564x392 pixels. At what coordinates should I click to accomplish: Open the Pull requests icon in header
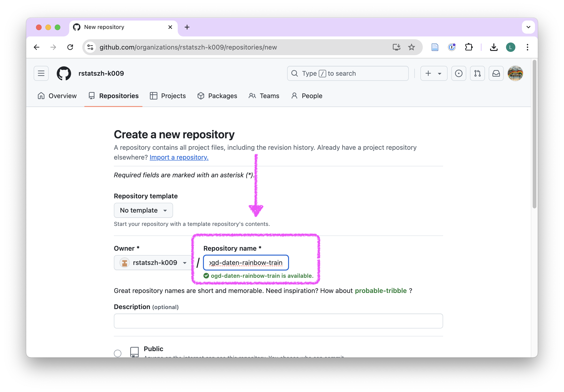click(x=477, y=73)
